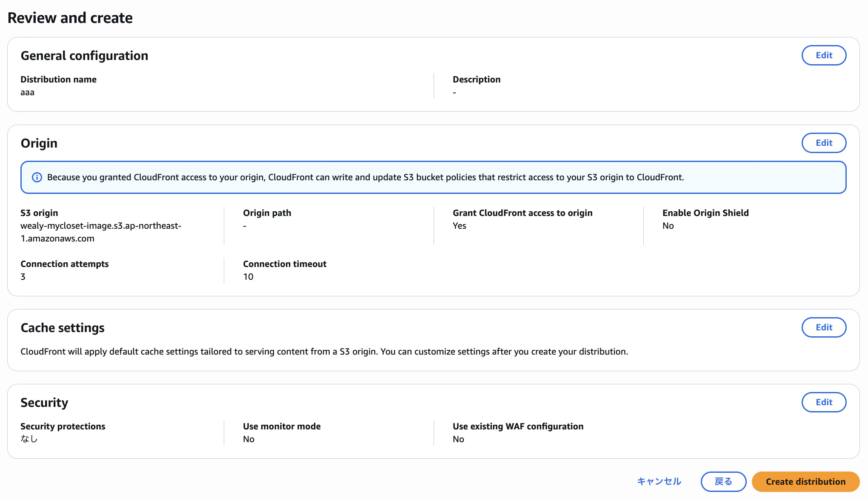
Task: Click the default cache settings description text
Action: pyautogui.click(x=324, y=352)
